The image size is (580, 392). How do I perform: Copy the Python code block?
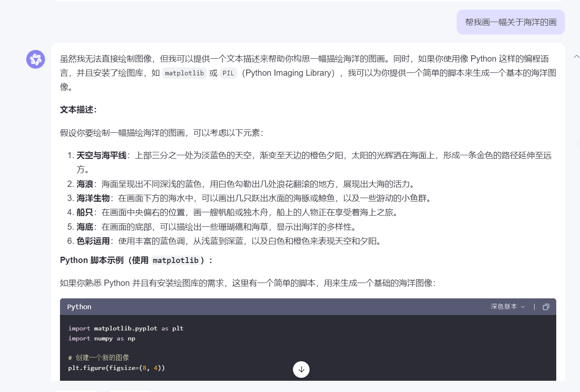pos(546,307)
